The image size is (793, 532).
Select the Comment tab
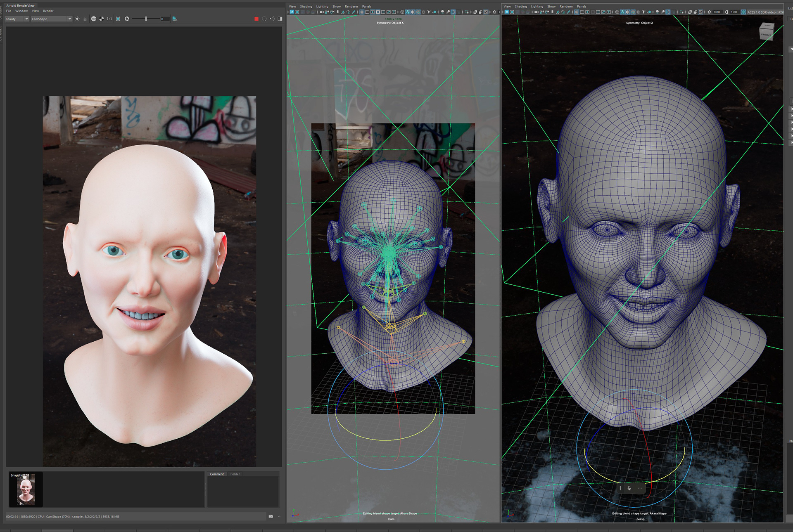(217, 474)
